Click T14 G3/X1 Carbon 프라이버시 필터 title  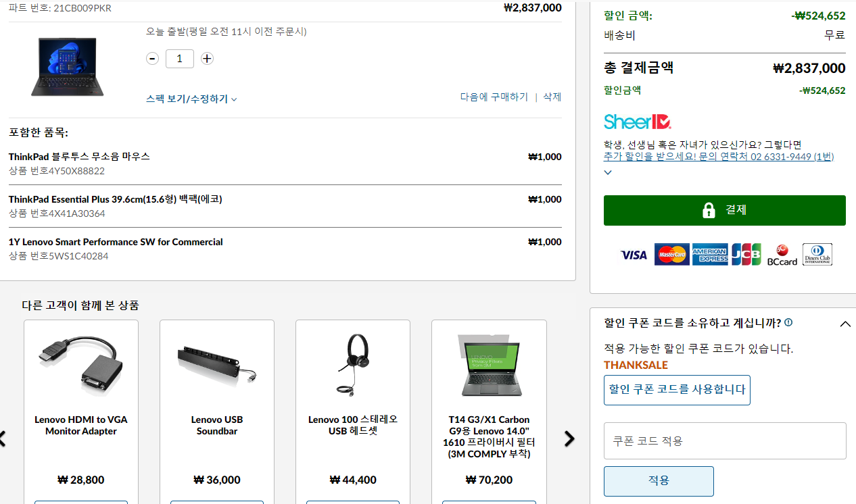[x=489, y=436]
